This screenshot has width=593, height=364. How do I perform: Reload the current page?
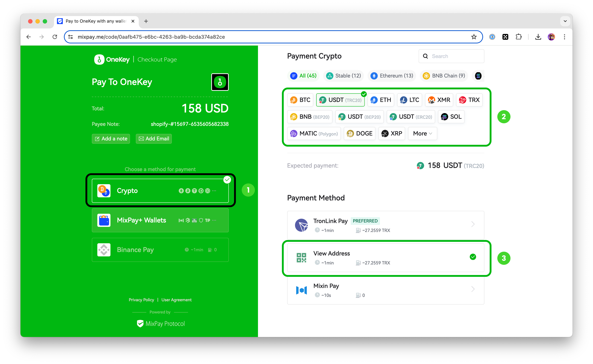click(x=55, y=37)
